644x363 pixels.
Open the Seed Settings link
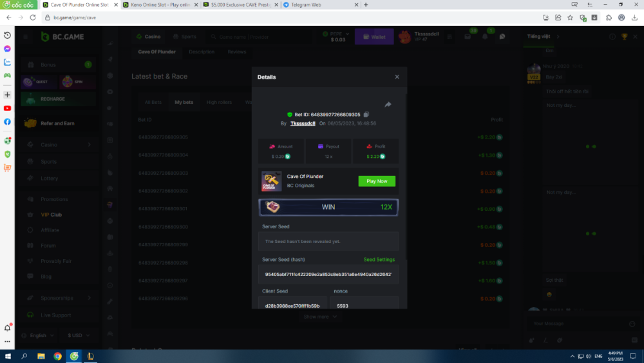click(379, 260)
